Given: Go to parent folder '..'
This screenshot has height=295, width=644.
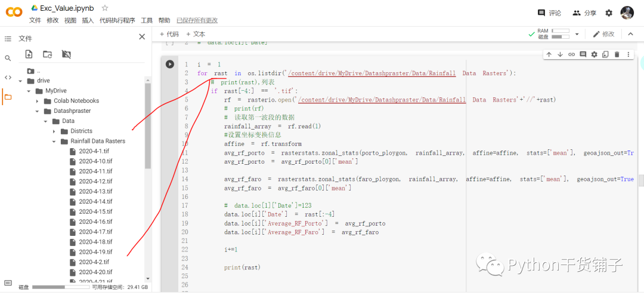Looking at the screenshot, I should pyautogui.click(x=33, y=71).
